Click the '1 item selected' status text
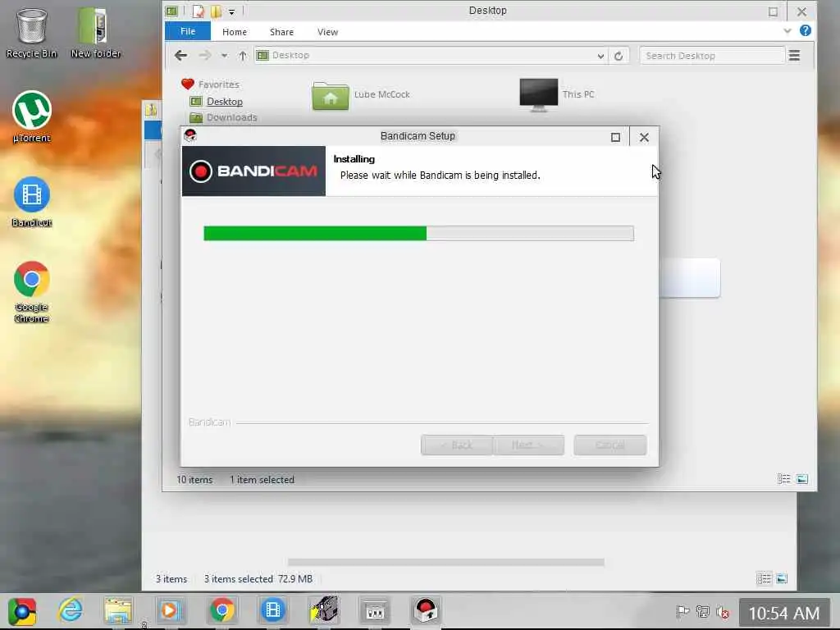The height and width of the screenshot is (630, 840). click(262, 479)
